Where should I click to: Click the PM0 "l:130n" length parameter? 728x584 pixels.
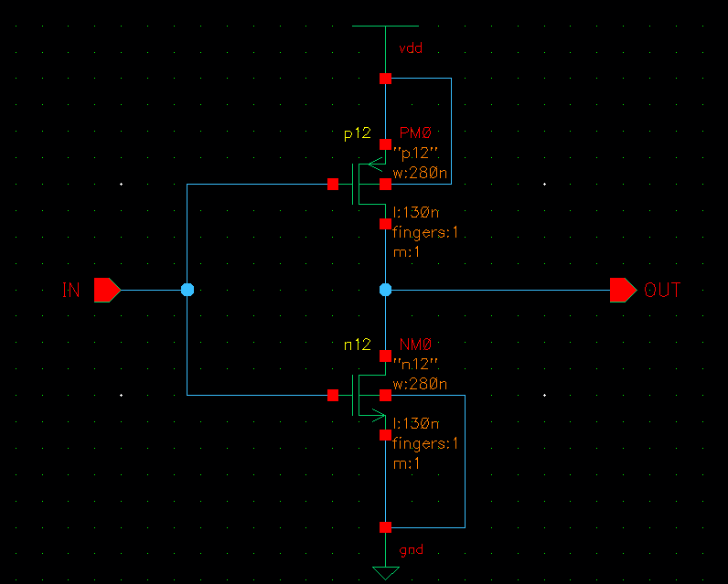point(416,212)
